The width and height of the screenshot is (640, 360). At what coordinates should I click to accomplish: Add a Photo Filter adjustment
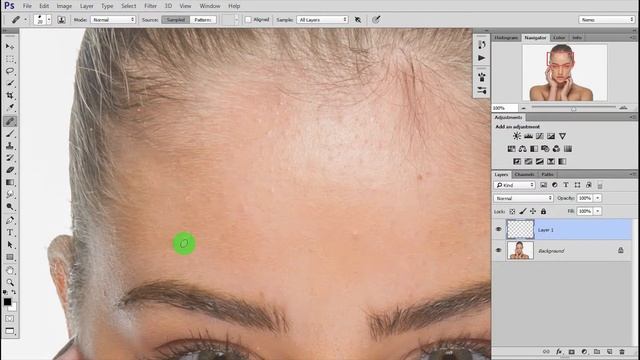(x=545, y=149)
